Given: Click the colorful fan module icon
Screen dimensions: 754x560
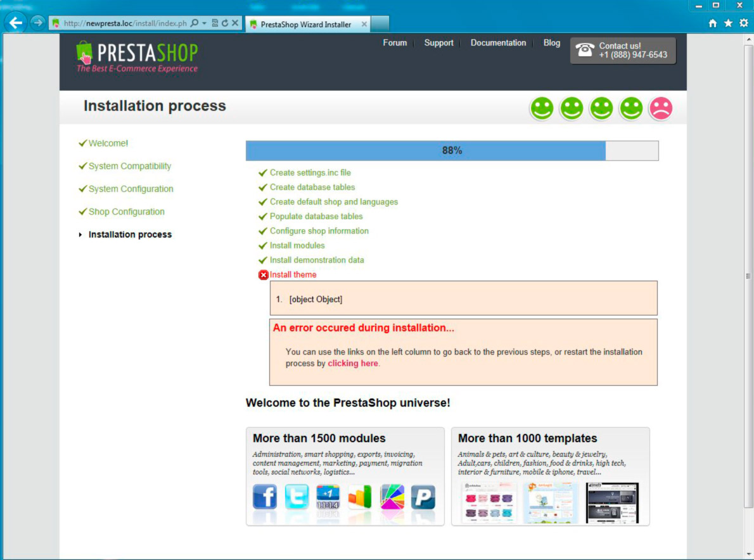Looking at the screenshot, I should 392,497.
